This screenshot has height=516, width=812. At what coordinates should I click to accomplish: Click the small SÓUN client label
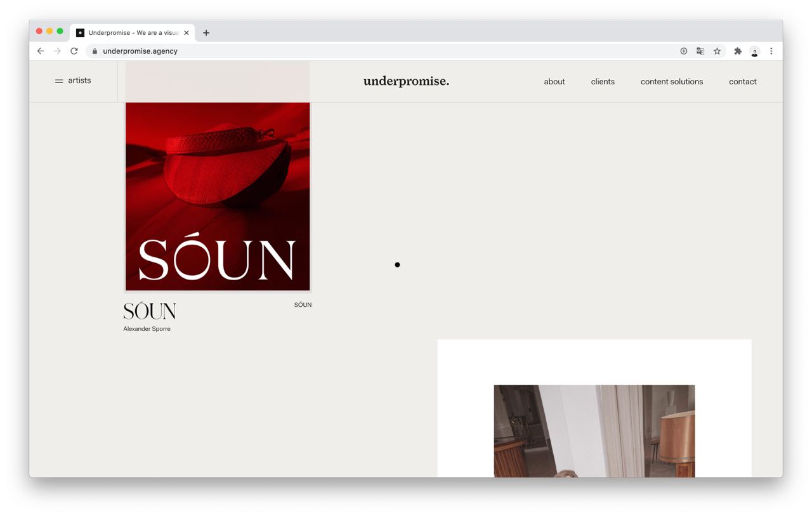[x=303, y=305]
